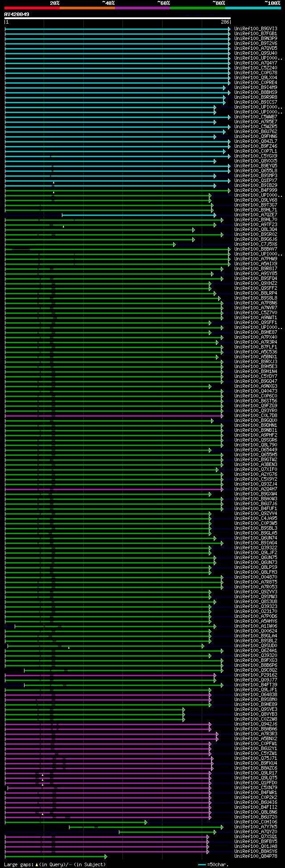Select hit label UniRef100_Q75J71
285x868 pixels.
[256, 758]
